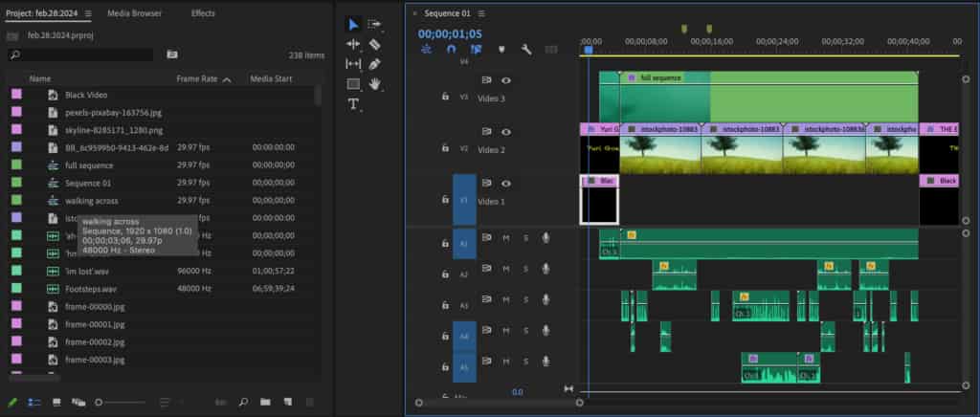The width and height of the screenshot is (980, 417).
Task: Open the Sequence 01 panel menu
Action: (x=481, y=13)
